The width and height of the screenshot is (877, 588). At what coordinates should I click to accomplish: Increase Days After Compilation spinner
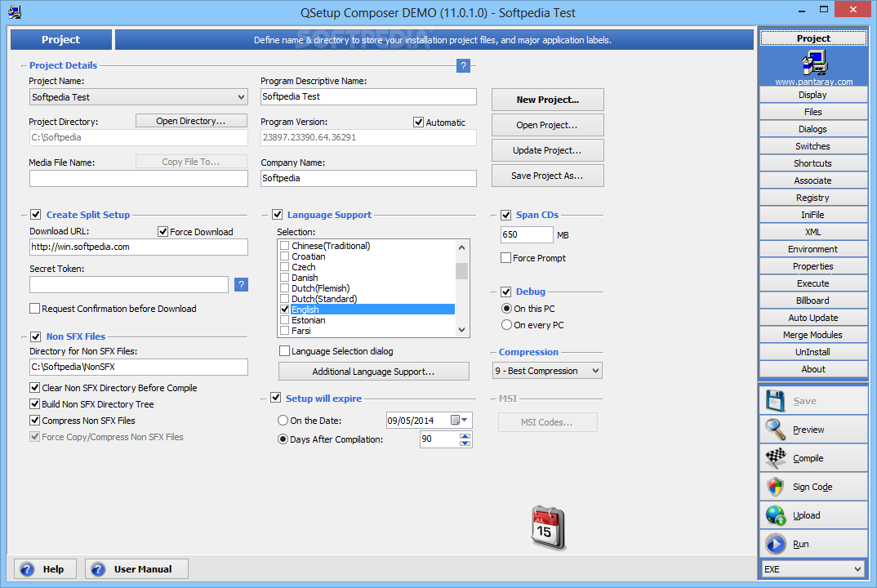(465, 436)
